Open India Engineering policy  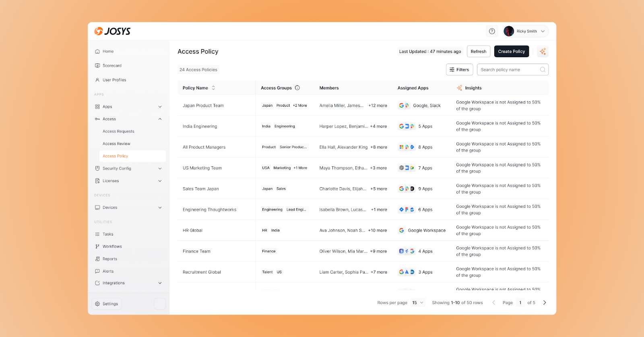coord(200,126)
